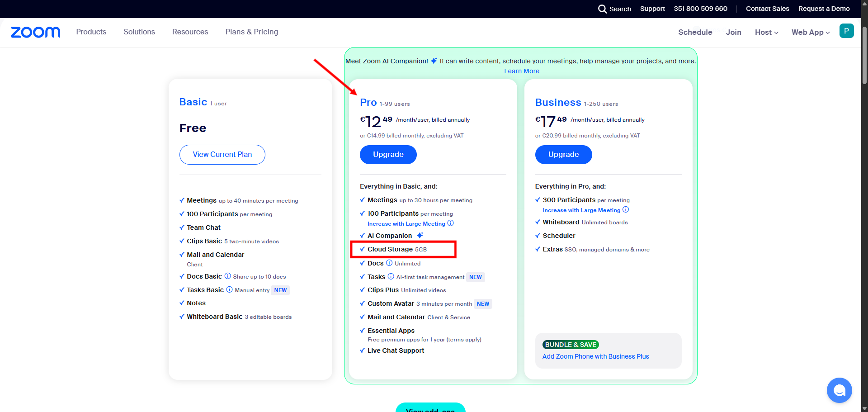Screen dimensions: 868x412
Task: Open the Plans & Pricing menu
Action: point(252,32)
